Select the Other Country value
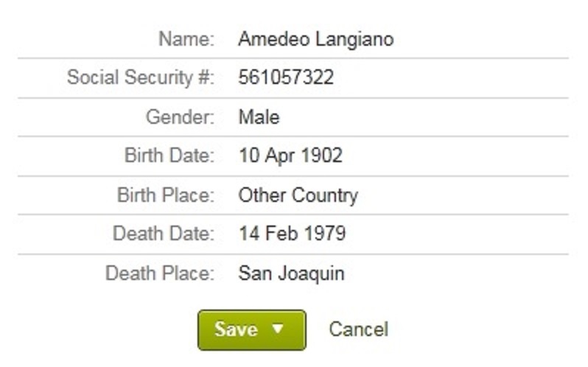588x367 pixels. 298,196
